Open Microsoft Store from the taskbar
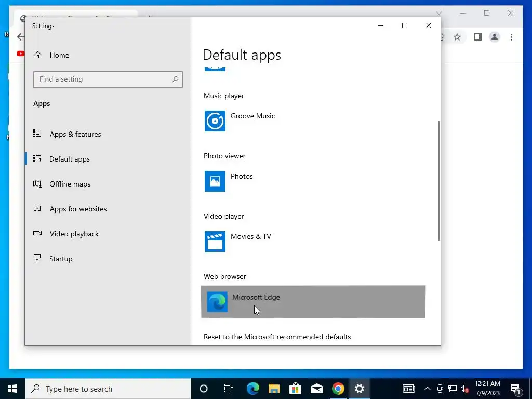The height and width of the screenshot is (399, 532). pos(295,389)
